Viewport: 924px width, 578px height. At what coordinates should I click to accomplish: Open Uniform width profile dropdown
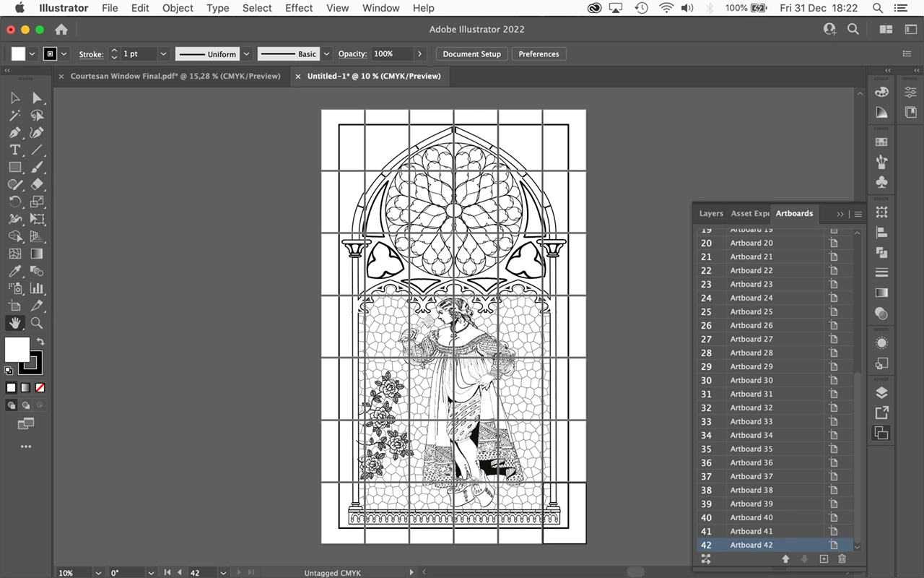tap(247, 54)
